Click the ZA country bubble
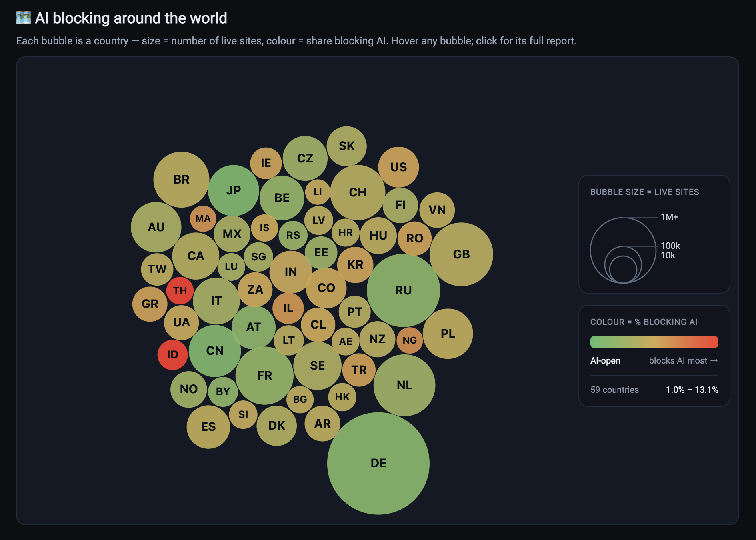 [x=255, y=290]
